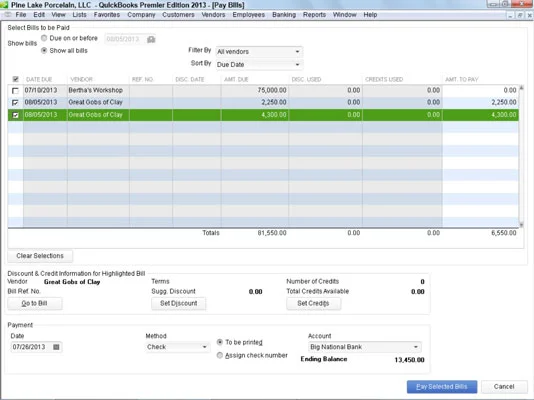Open the Employees menu
This screenshot has height=400, width=534.
(x=249, y=15)
